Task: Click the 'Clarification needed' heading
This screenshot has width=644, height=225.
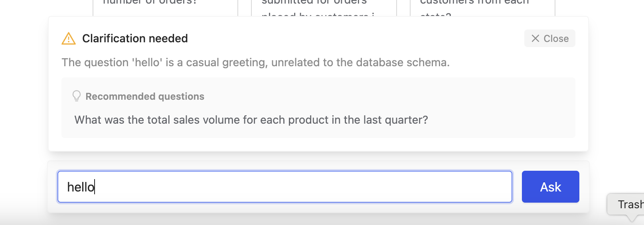Action: 135,38
